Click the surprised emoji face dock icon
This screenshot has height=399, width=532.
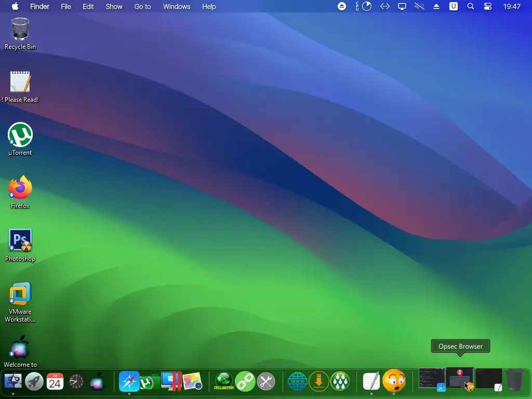point(394,381)
